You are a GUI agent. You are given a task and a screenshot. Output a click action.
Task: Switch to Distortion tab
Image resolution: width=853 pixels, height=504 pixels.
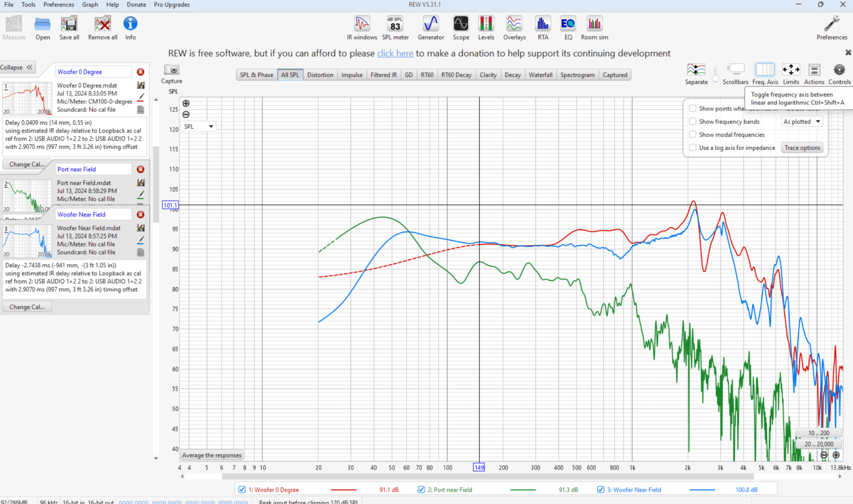320,75
